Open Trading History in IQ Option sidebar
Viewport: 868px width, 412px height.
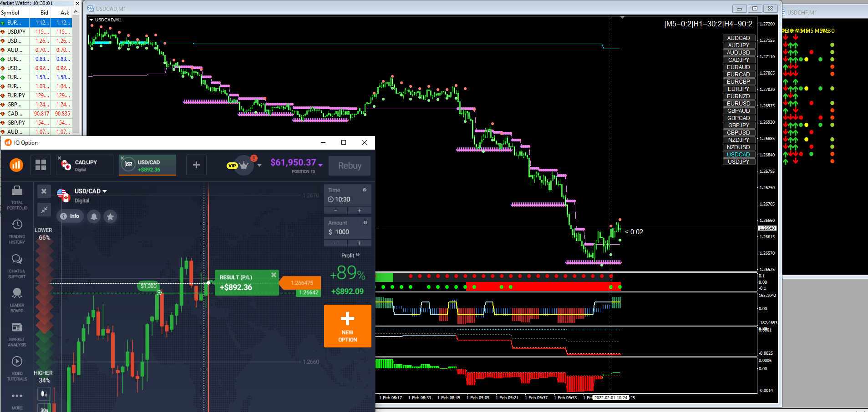(17, 232)
